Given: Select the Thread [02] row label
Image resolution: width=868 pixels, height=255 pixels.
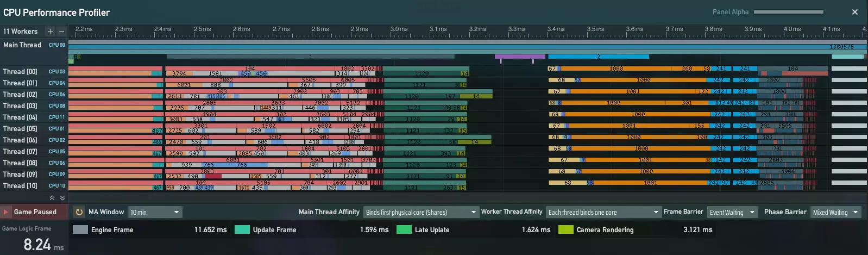Looking at the screenshot, I should [20, 94].
